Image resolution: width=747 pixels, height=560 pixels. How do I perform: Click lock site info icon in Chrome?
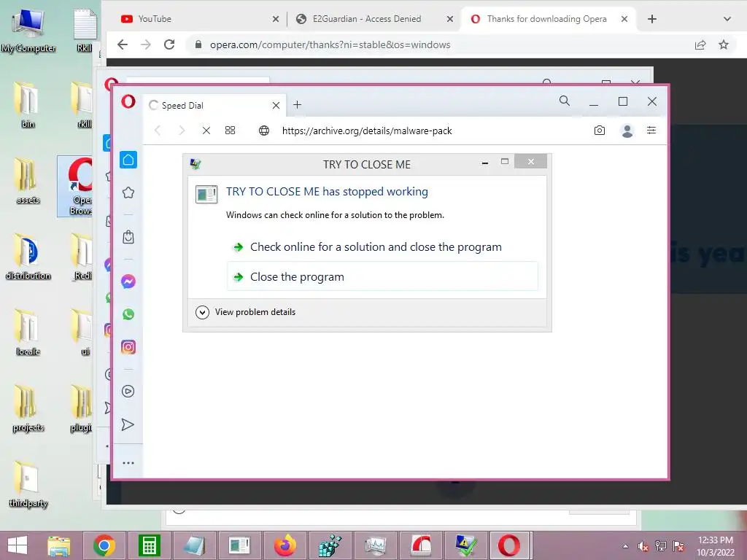point(198,44)
